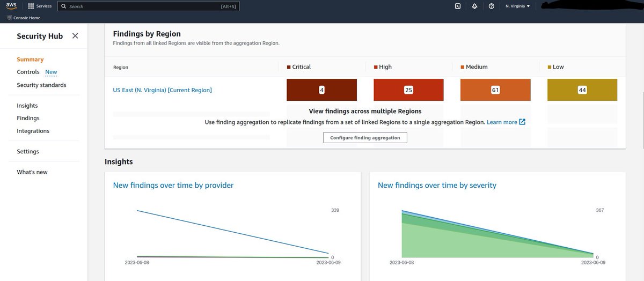Click the Medium legend label

coord(474,67)
